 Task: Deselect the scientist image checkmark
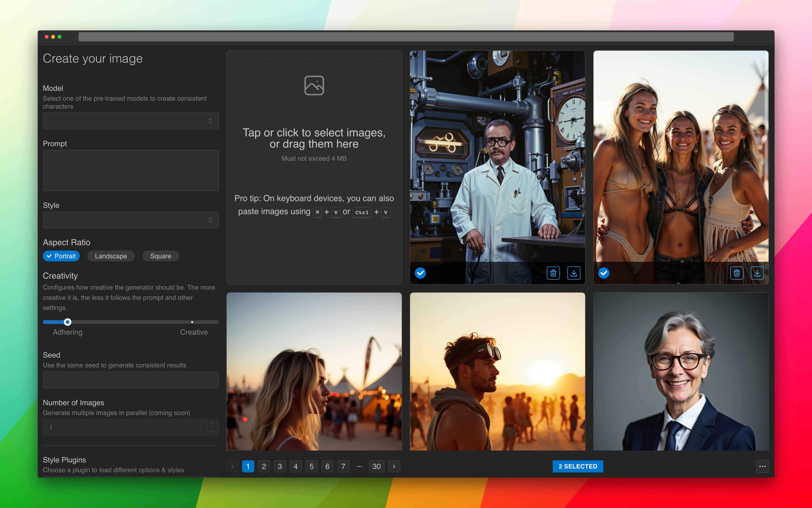(420, 273)
